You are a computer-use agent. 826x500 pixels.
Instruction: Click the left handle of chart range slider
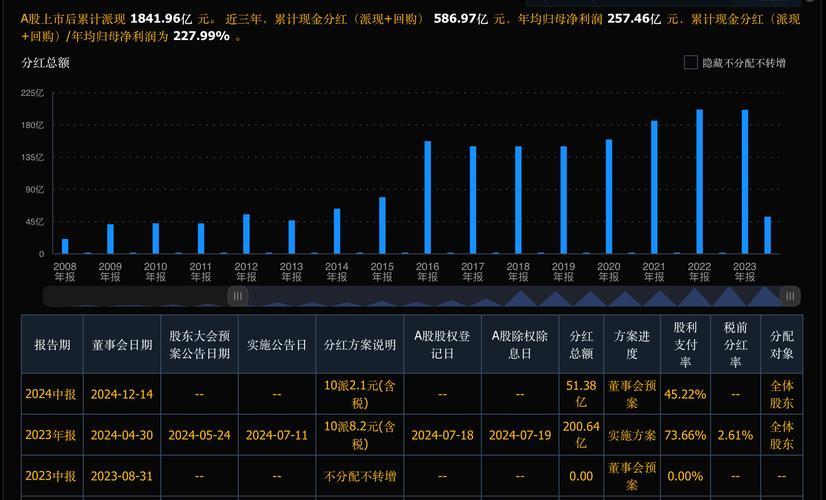pyautogui.click(x=238, y=296)
